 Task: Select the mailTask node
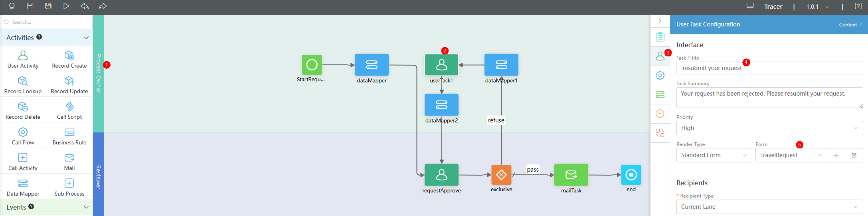coord(571,175)
